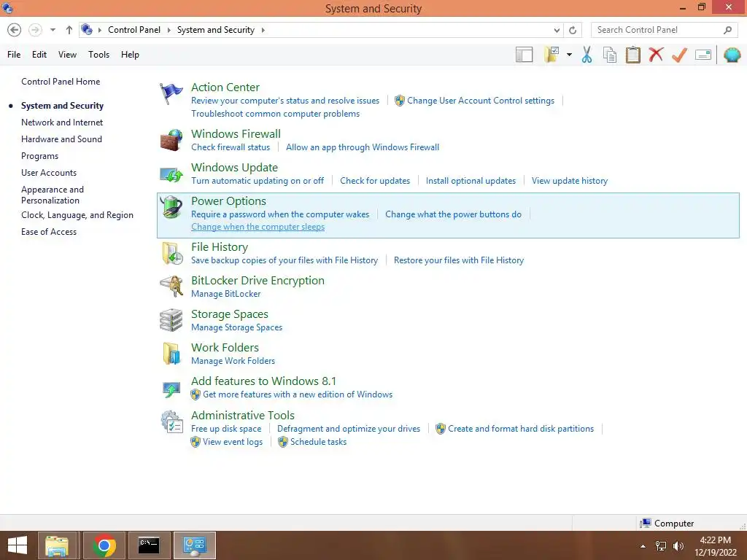
Task: Click Restore your files with File History
Action: (459, 260)
